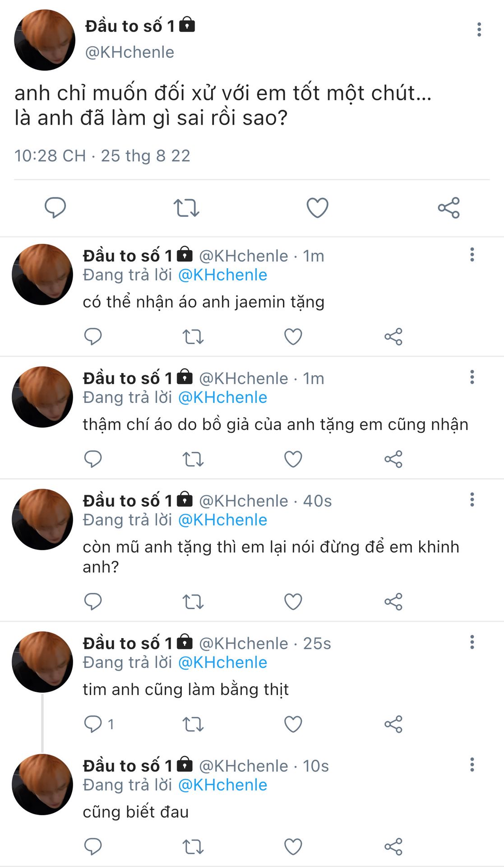Viewport: 504px width, 867px height.
Task: Like the reply about mũ anh tặng
Action: point(293,601)
